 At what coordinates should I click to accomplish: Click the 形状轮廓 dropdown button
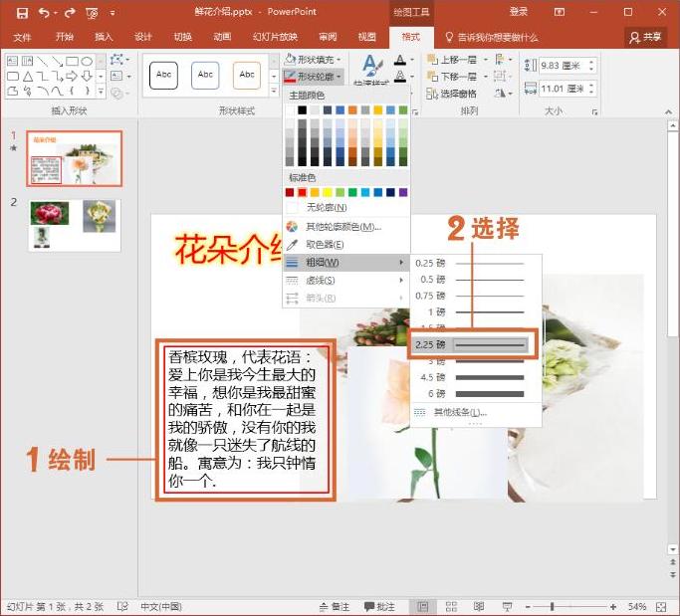(313, 77)
